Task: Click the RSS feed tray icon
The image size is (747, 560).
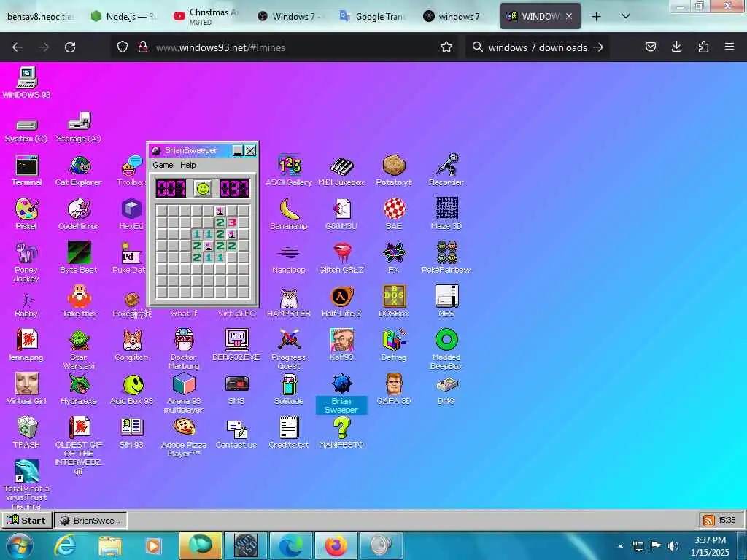Action: pyautogui.click(x=709, y=521)
